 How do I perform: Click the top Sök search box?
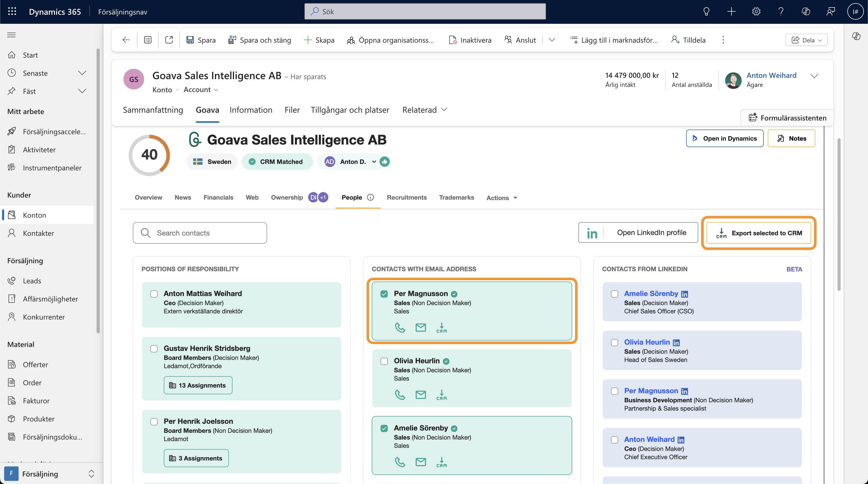(425, 11)
